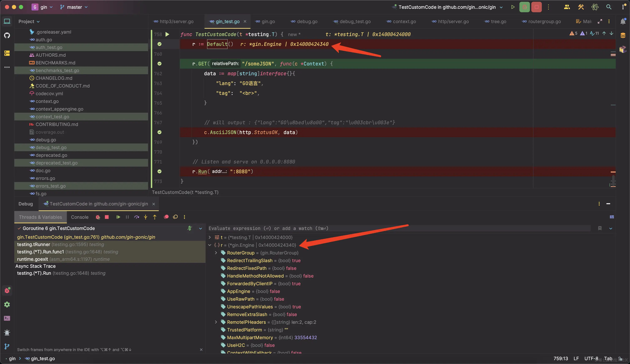Switch to context.go editor tab

401,21
